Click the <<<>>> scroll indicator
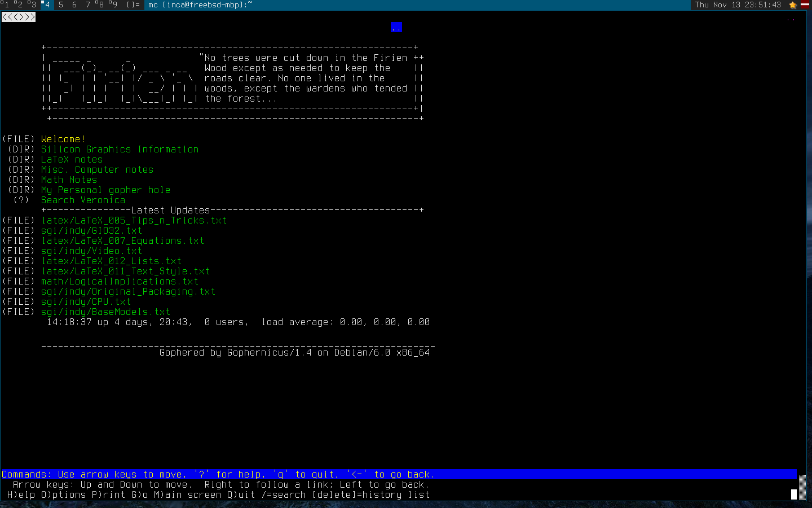 pyautogui.click(x=19, y=17)
